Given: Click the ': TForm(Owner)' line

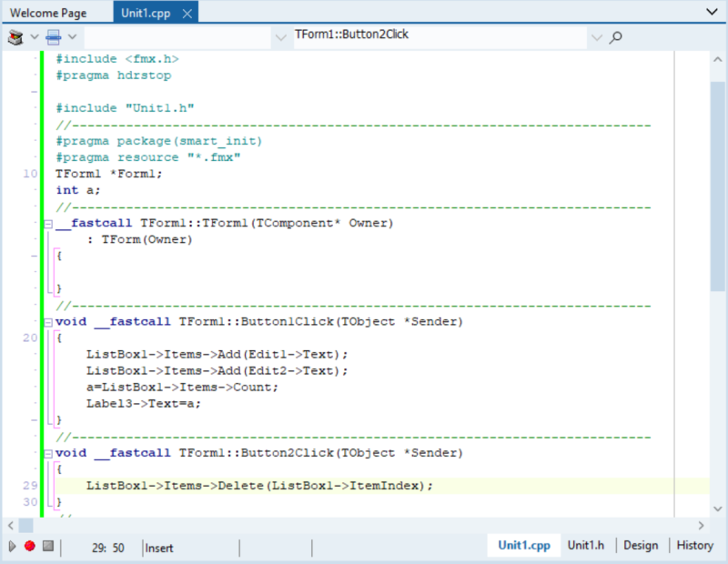Looking at the screenshot, I should pyautogui.click(x=140, y=239).
